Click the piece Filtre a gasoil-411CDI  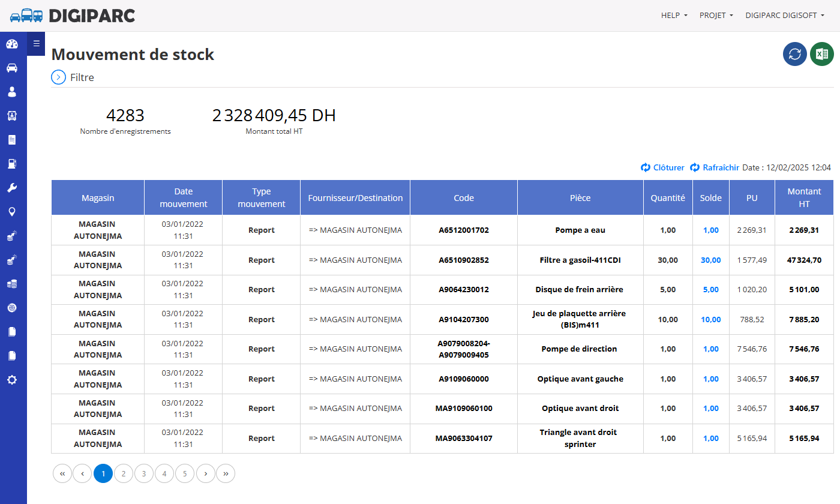[x=580, y=260]
